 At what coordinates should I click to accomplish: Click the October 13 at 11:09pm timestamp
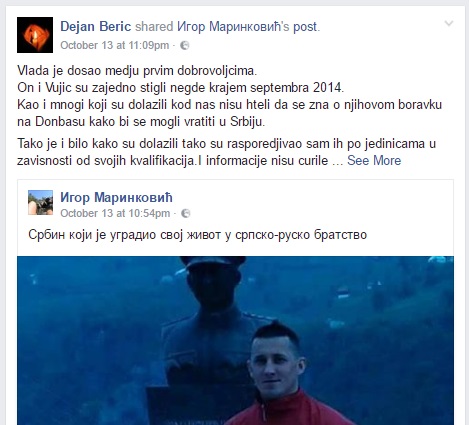pyautogui.click(x=115, y=45)
